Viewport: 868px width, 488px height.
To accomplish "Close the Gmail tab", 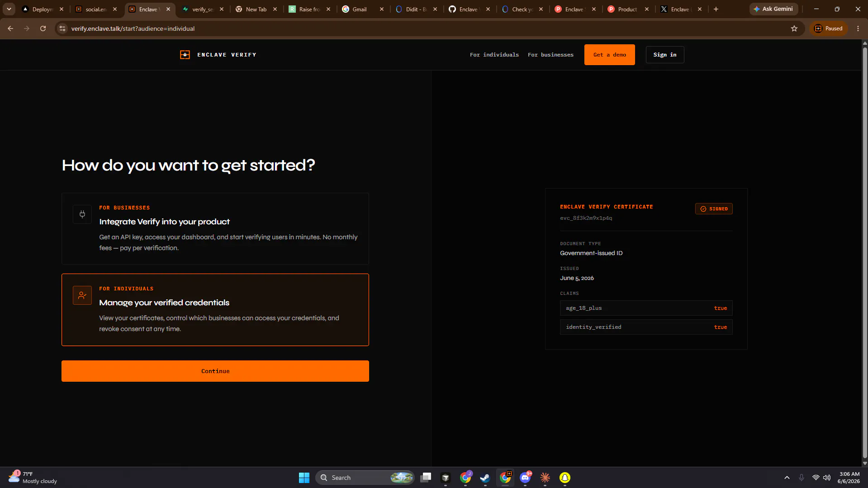I will [x=382, y=9].
